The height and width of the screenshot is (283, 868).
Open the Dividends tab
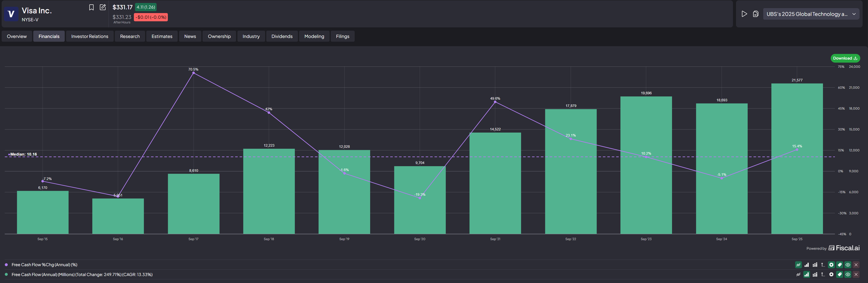(282, 37)
